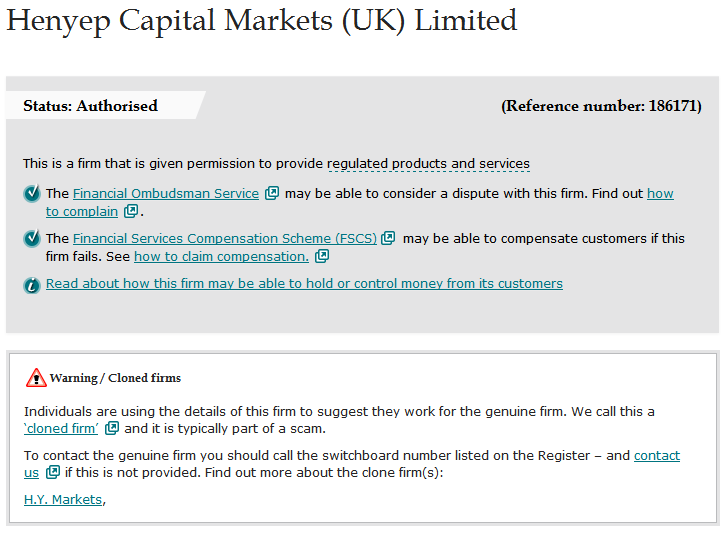
Task: Click external-link icon after 'claim compensation'
Action: (322, 256)
